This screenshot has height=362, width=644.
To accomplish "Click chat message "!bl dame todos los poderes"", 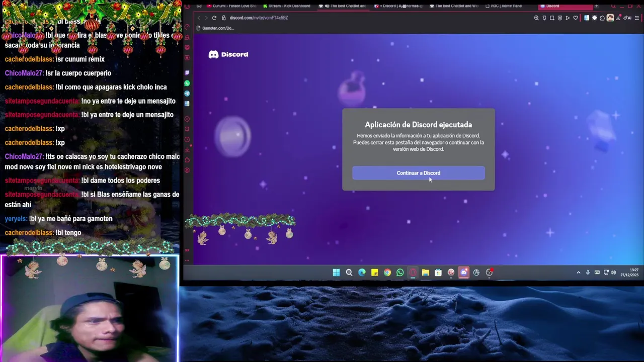I will coord(120,180).
